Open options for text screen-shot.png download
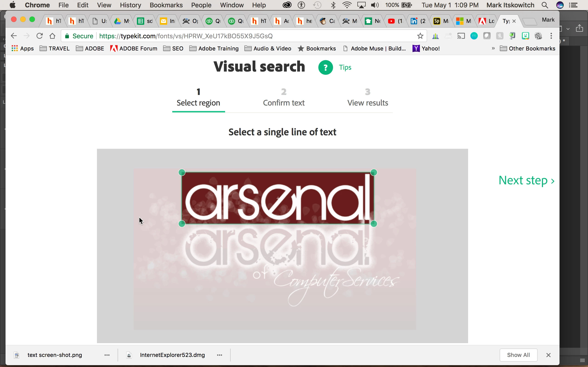Viewport: 588px width, 367px height. tap(107, 355)
